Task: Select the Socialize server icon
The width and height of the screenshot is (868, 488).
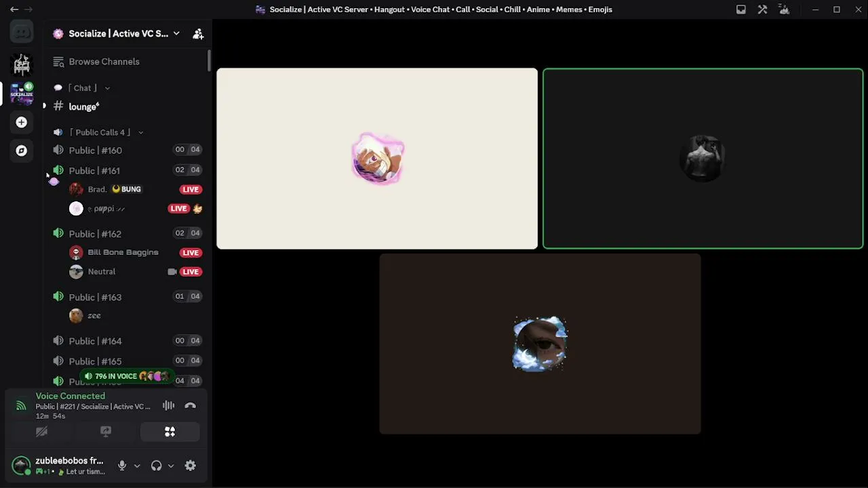Action: (22, 94)
